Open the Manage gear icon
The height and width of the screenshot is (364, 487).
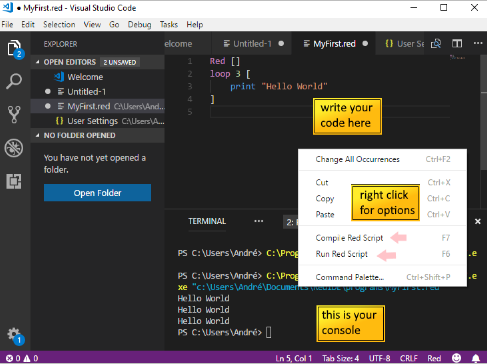tap(14, 334)
